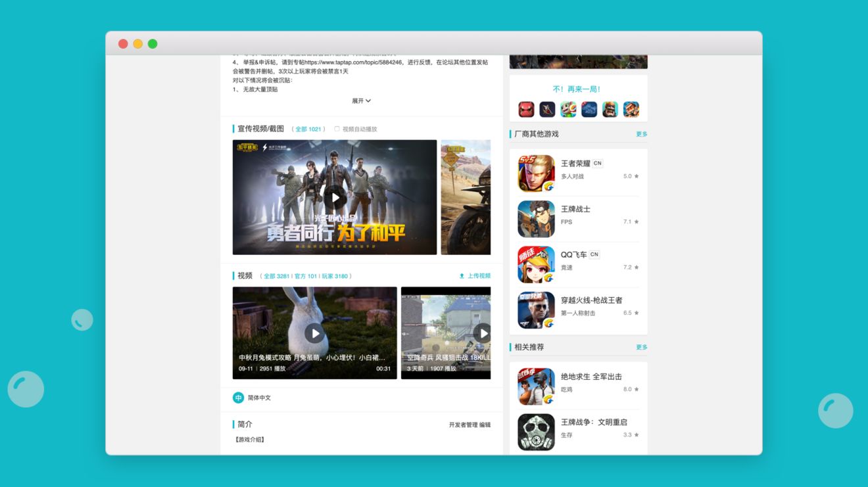Click the 吃鸡 genre tag
Viewport: 868px width, 487px height.
click(x=567, y=390)
